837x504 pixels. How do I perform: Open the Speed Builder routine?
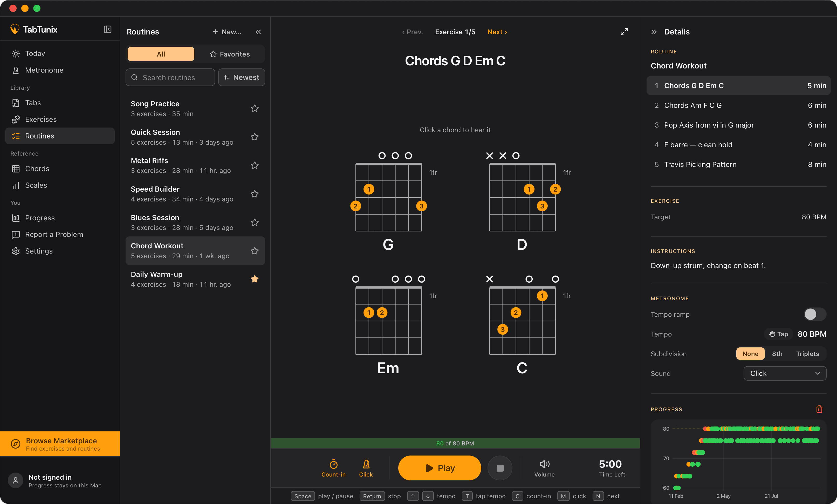tap(195, 194)
